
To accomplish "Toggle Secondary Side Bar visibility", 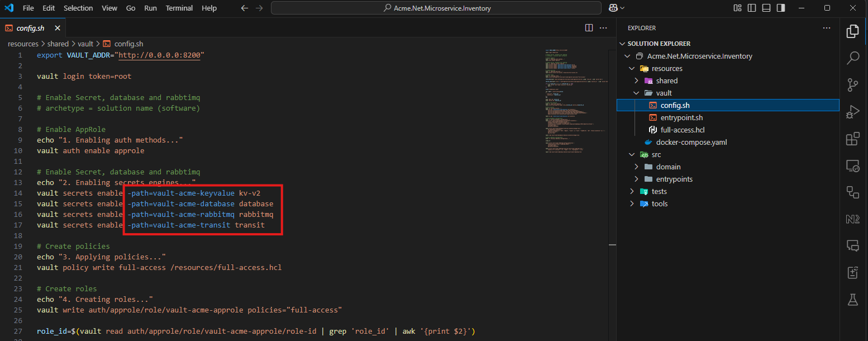I will (x=781, y=8).
